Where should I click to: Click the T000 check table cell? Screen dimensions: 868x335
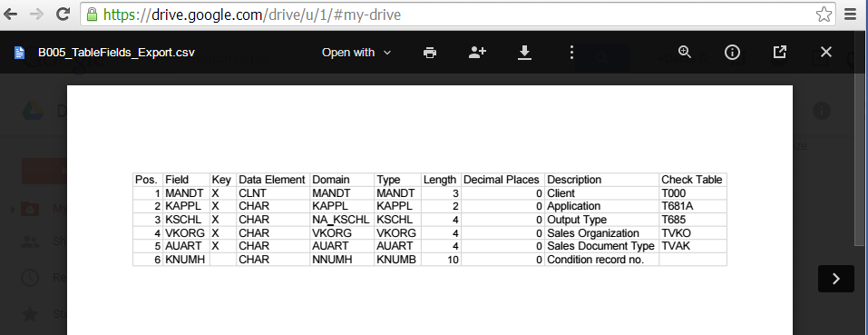pos(693,193)
